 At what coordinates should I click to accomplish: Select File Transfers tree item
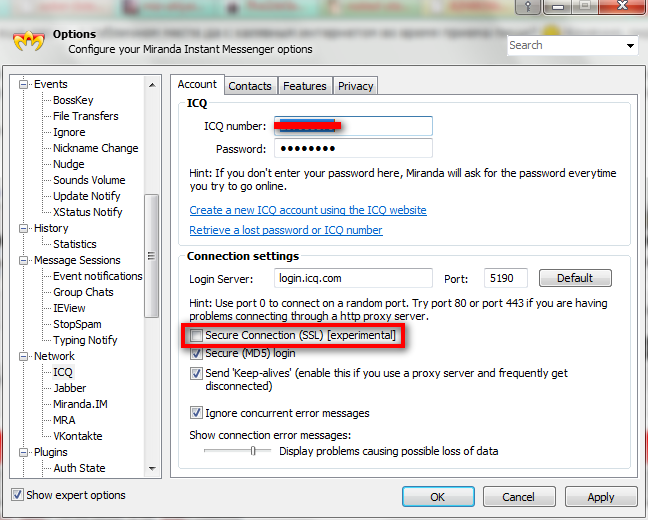86,116
